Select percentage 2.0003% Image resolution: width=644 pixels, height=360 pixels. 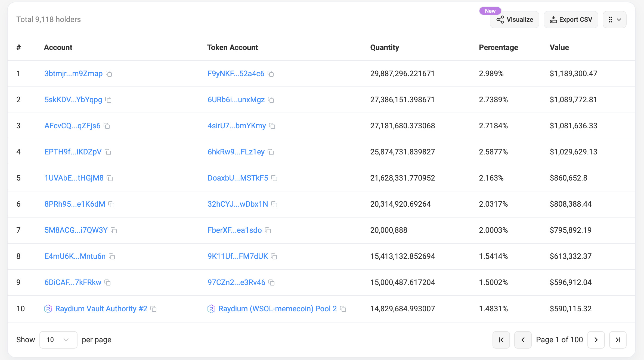pos(493,230)
